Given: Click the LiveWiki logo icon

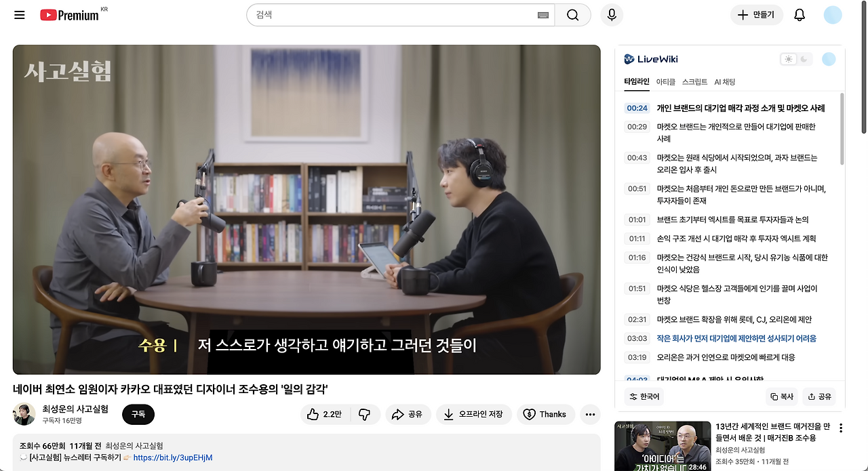Looking at the screenshot, I should coord(629,58).
